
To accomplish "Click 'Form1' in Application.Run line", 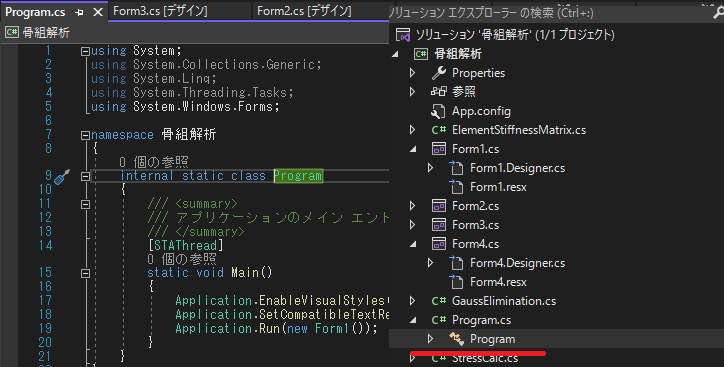I will (333, 329).
